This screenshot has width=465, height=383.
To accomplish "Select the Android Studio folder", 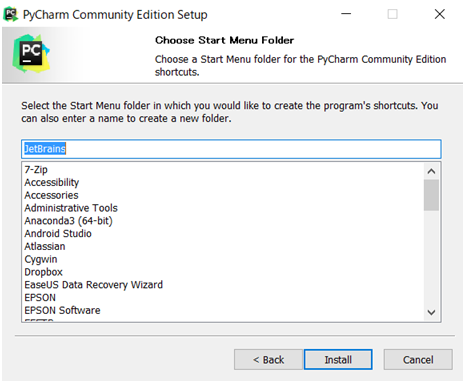I will 58,234.
